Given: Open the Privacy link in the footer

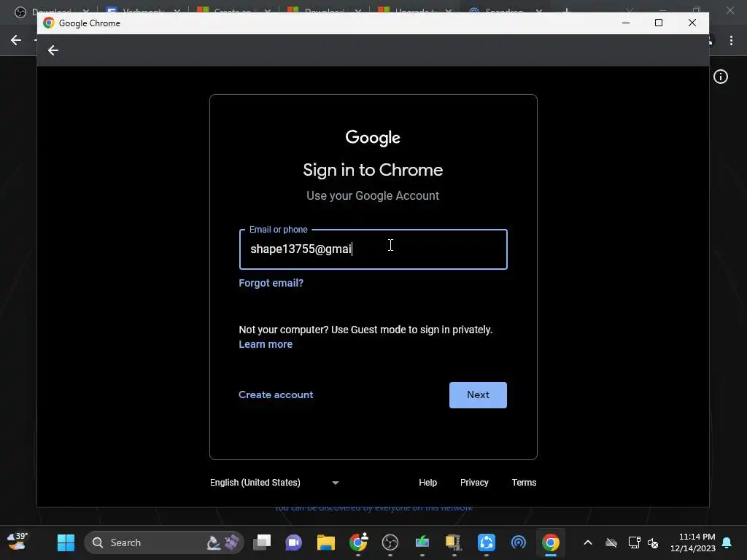Looking at the screenshot, I should click(x=474, y=483).
